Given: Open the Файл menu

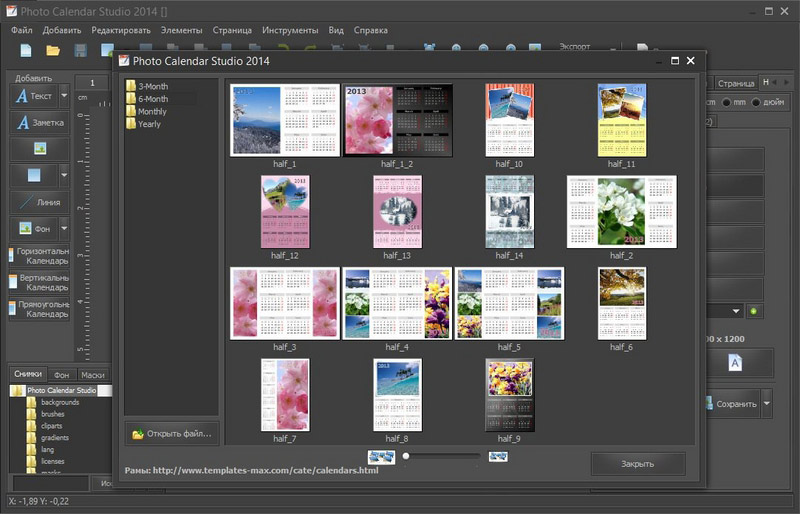Looking at the screenshot, I should (22, 30).
